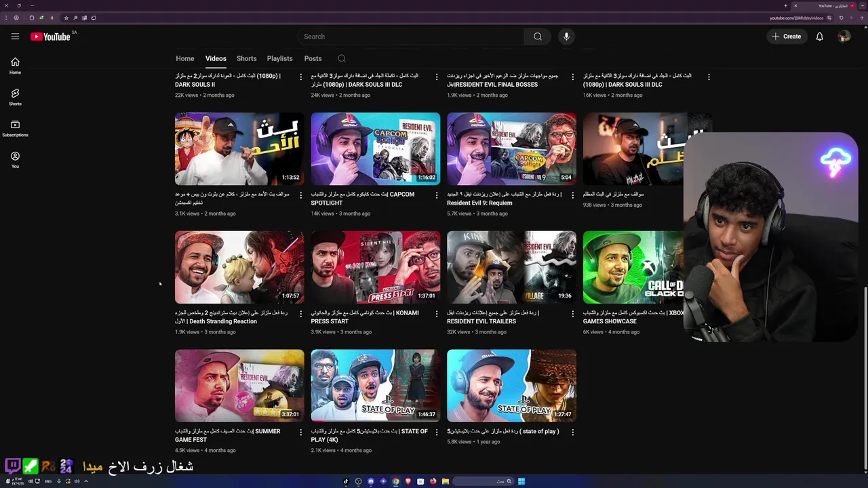The height and width of the screenshot is (488, 868).
Task: Open Home in the left sidebar
Action: [x=15, y=66]
